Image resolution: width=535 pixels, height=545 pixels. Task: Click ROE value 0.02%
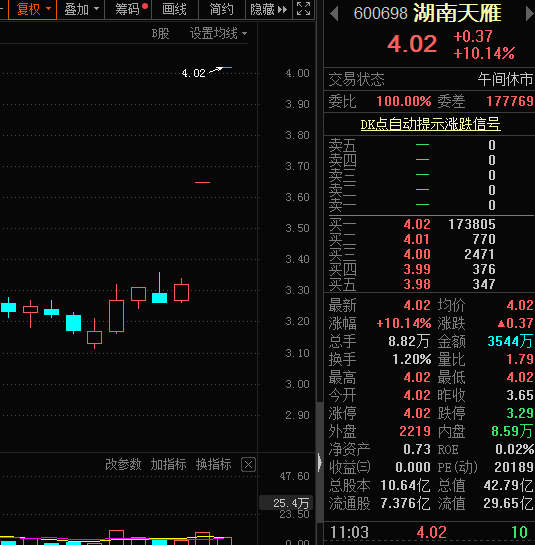(x=514, y=449)
